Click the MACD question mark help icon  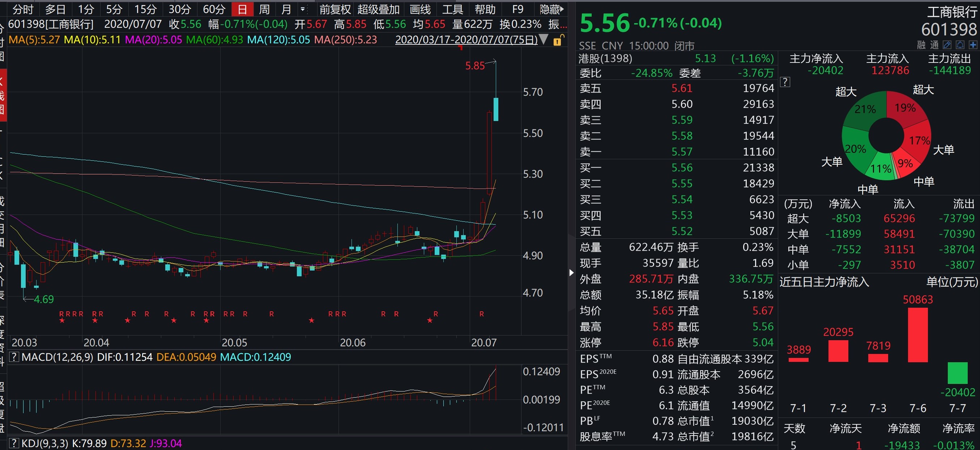(14, 357)
